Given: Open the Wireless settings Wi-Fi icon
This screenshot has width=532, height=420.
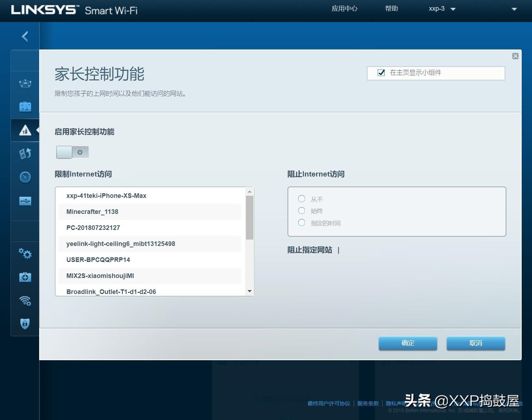Looking at the screenshot, I should [25, 301].
